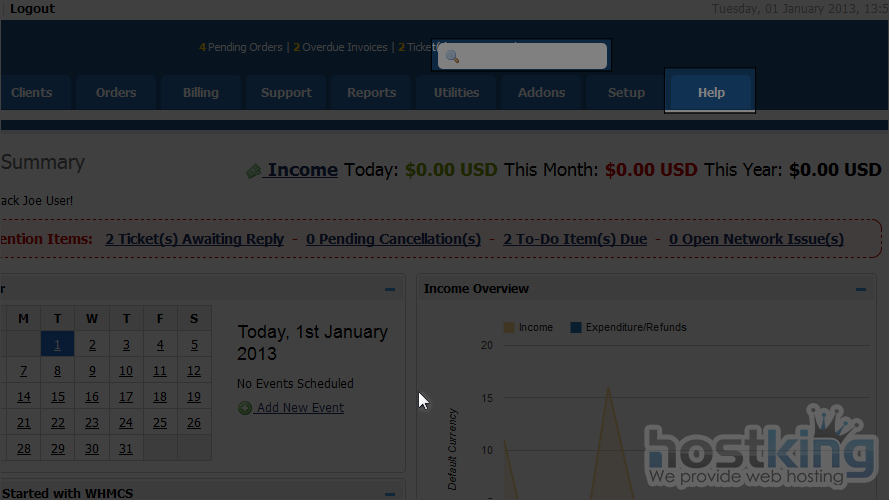Go to the Reports tab
The image size is (889, 500).
pos(371,93)
